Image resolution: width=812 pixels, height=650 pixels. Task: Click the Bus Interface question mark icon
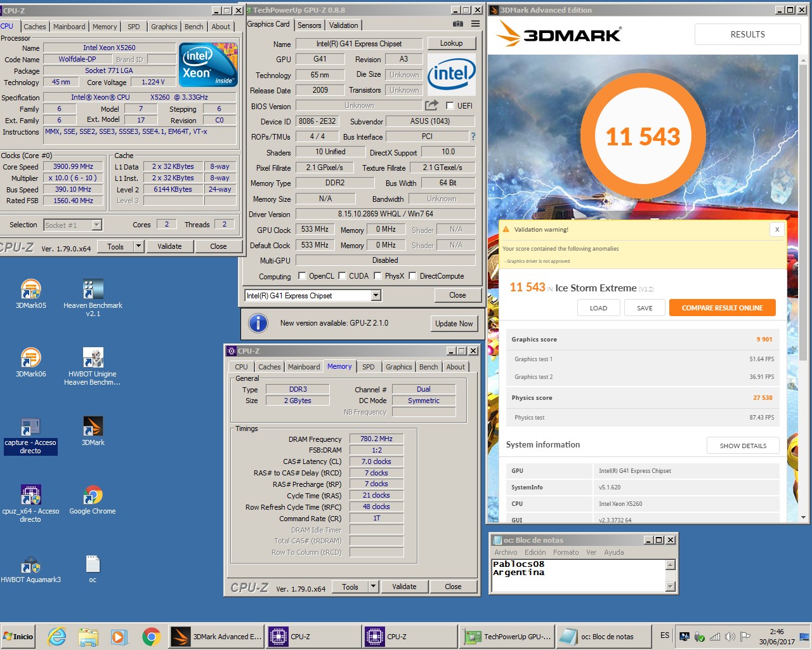point(473,136)
